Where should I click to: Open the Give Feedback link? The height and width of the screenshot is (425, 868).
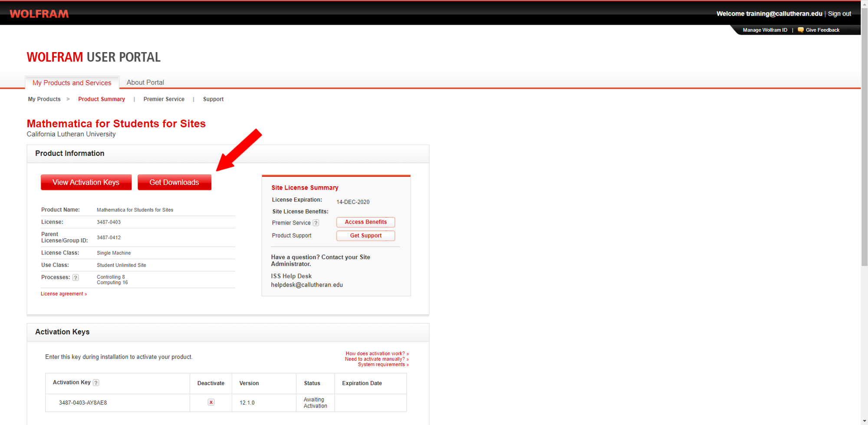(822, 30)
